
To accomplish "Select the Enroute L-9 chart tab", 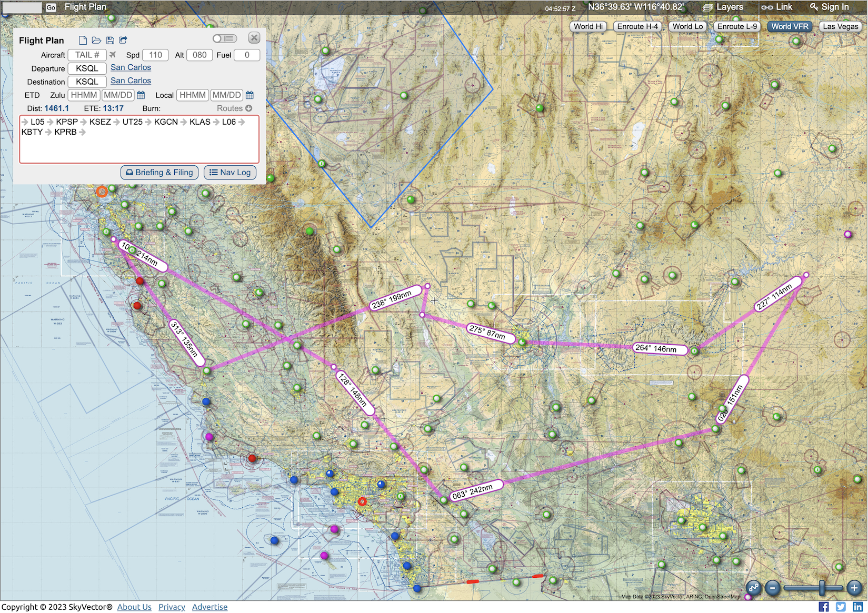I will coord(737,26).
